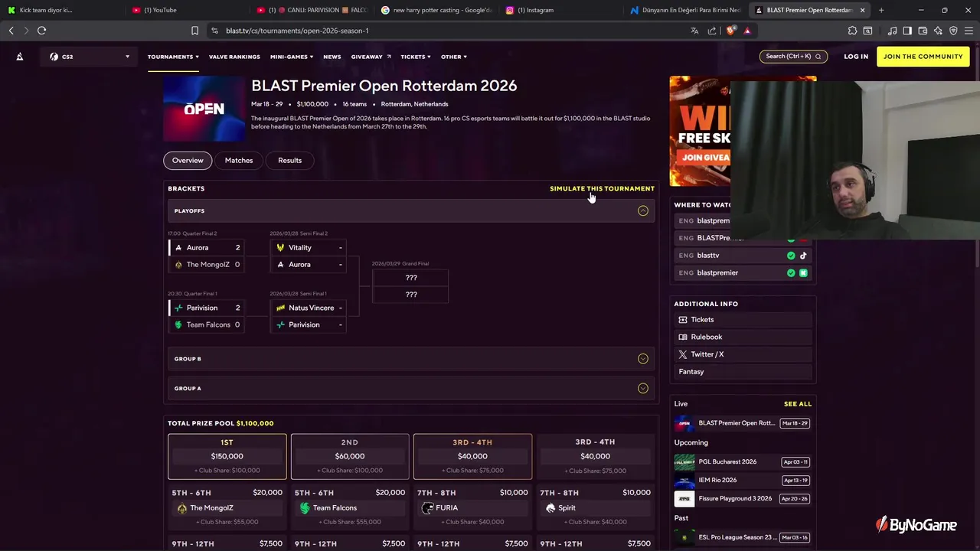Open Brave Rewards triangle icon
980x551 pixels.
click(747, 31)
